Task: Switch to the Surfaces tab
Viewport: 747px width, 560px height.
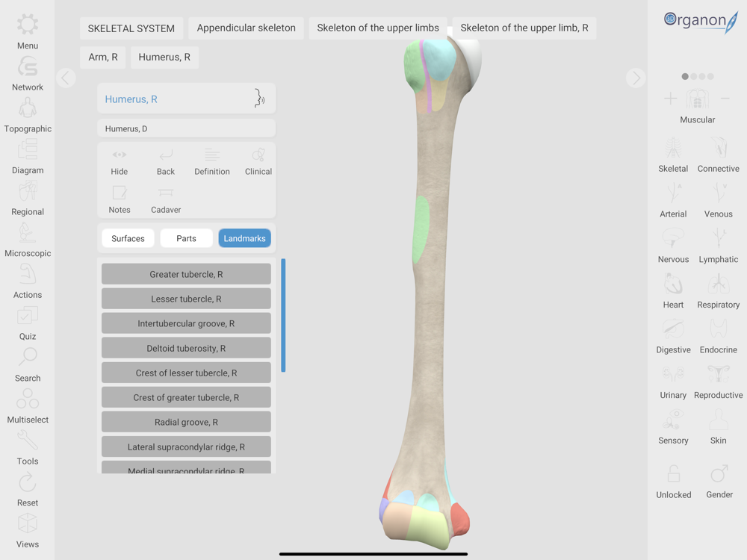Action: [x=128, y=238]
